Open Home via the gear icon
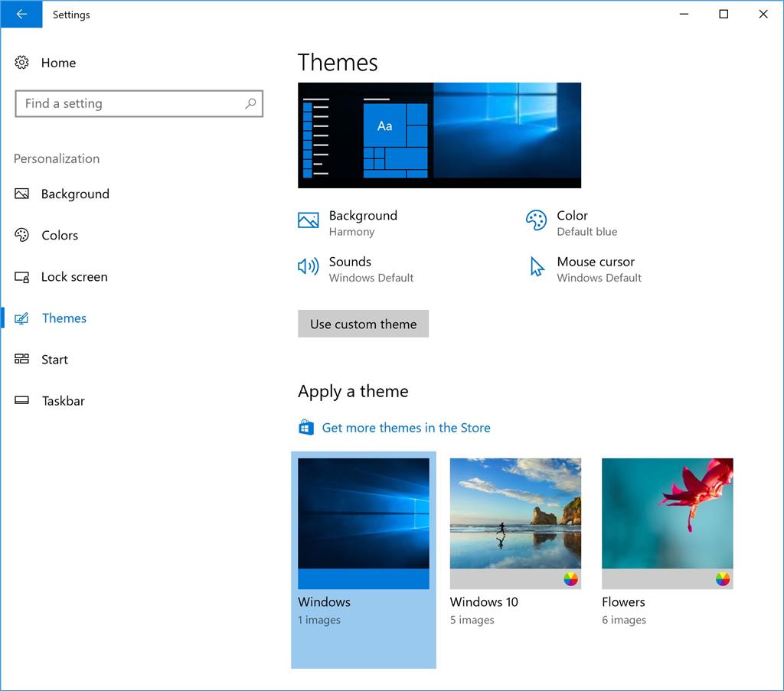The image size is (784, 691). [x=21, y=63]
